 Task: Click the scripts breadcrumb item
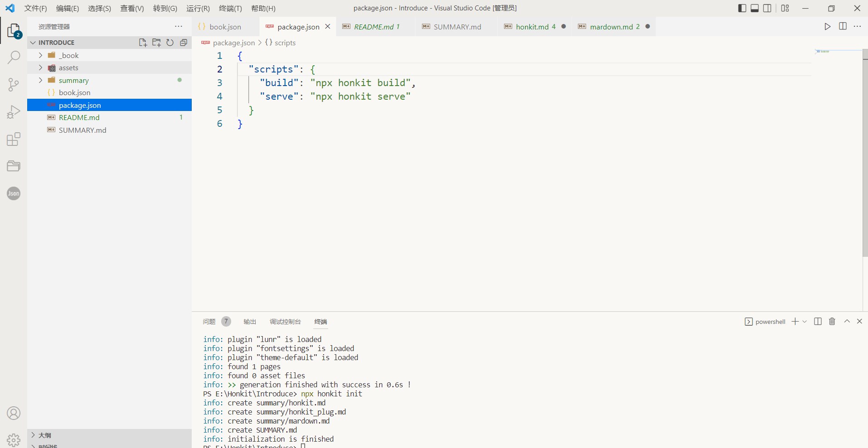click(285, 43)
